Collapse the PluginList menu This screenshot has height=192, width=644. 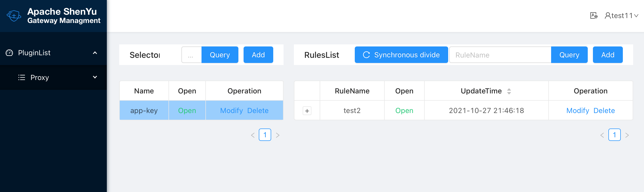(x=95, y=53)
